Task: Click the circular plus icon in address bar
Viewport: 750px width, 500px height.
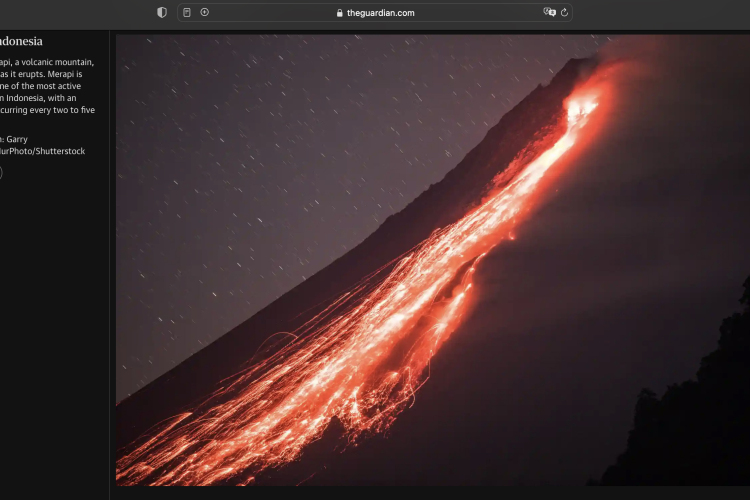Action: click(x=204, y=12)
